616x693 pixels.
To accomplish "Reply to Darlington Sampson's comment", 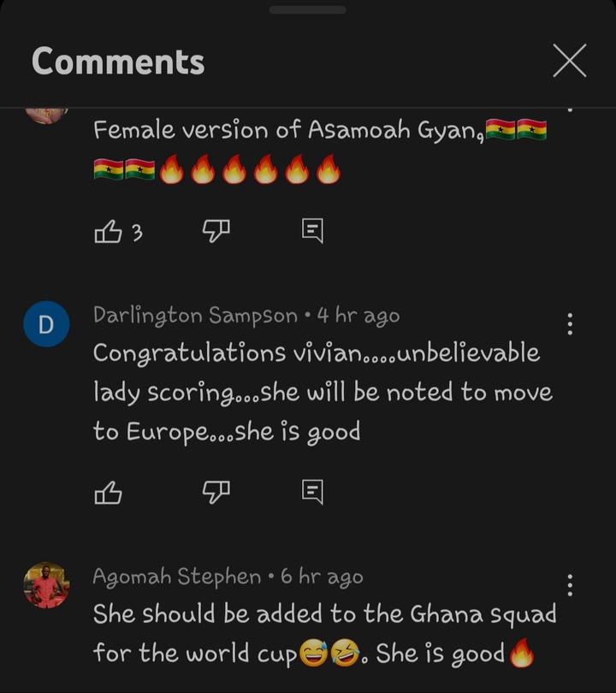I will tap(312, 492).
